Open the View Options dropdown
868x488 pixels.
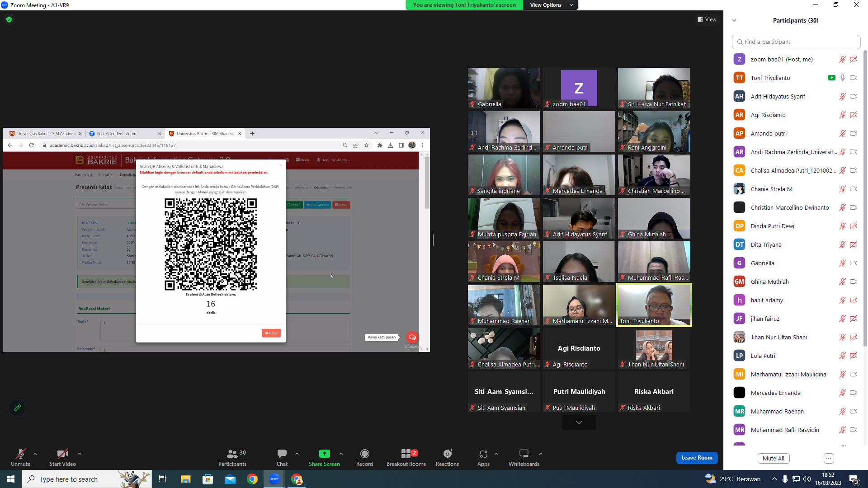point(551,5)
